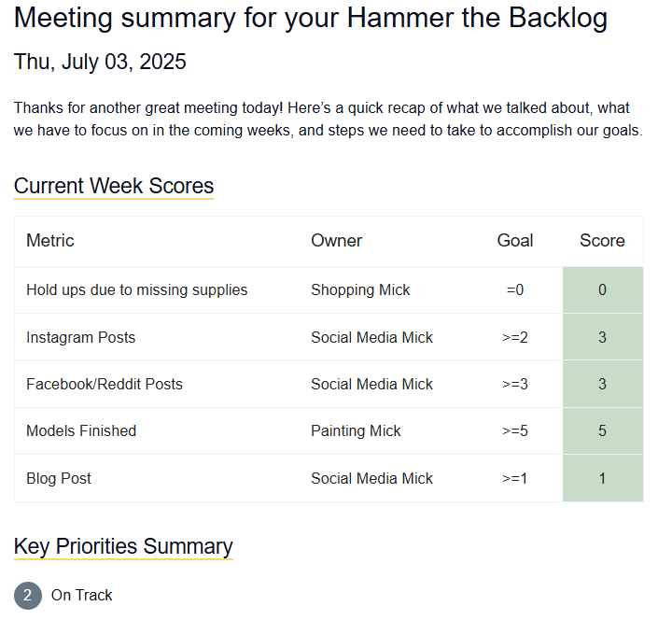Click the Score column header

(602, 241)
